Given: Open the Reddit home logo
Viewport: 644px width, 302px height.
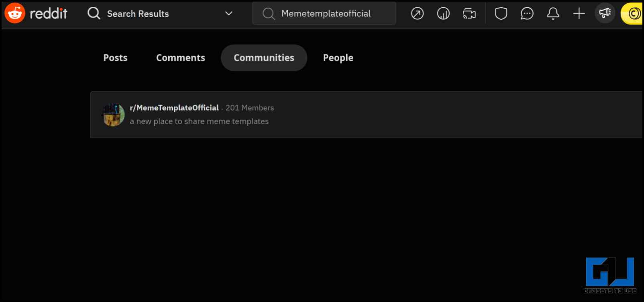Looking at the screenshot, I should coord(36,13).
